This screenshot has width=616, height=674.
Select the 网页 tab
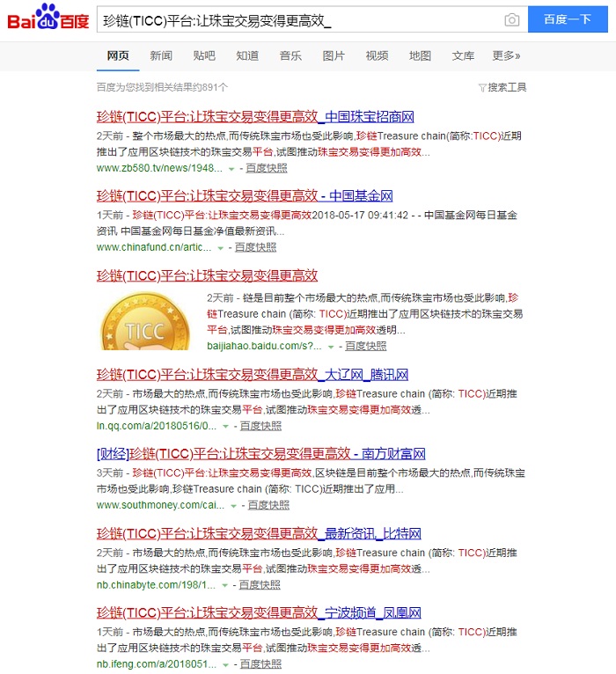118,56
